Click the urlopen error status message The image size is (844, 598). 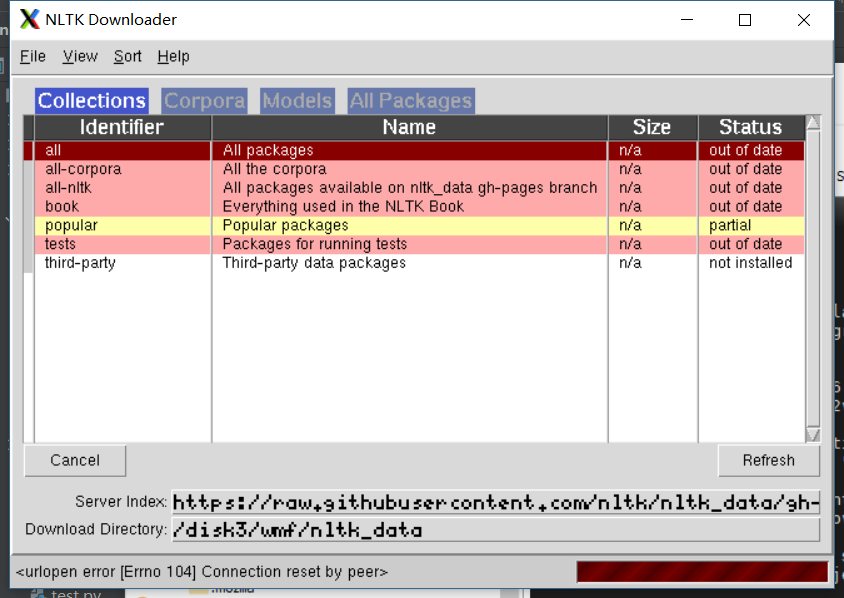pyautogui.click(x=202, y=572)
